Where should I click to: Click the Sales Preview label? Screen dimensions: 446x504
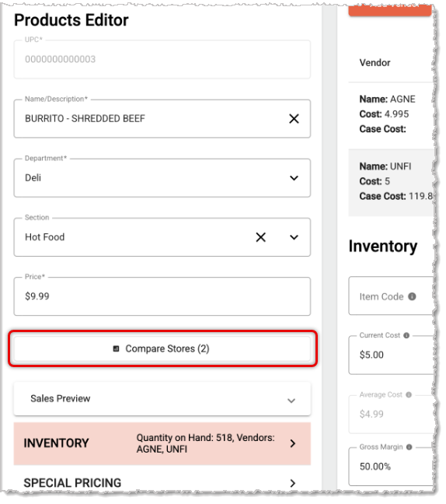[x=61, y=398]
